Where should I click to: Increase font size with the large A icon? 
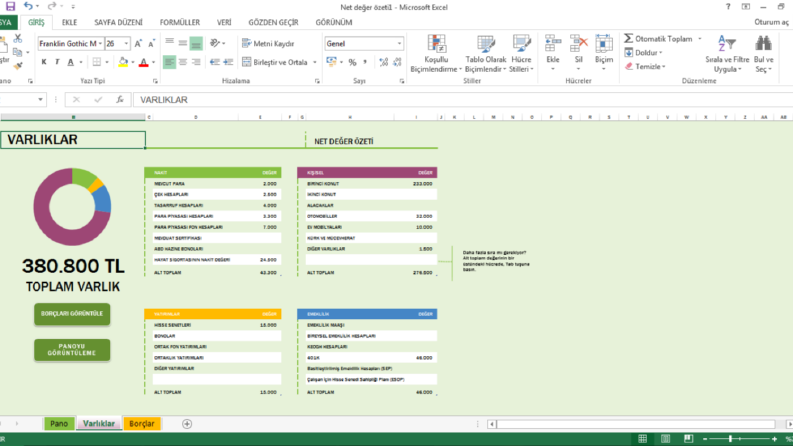click(x=138, y=44)
